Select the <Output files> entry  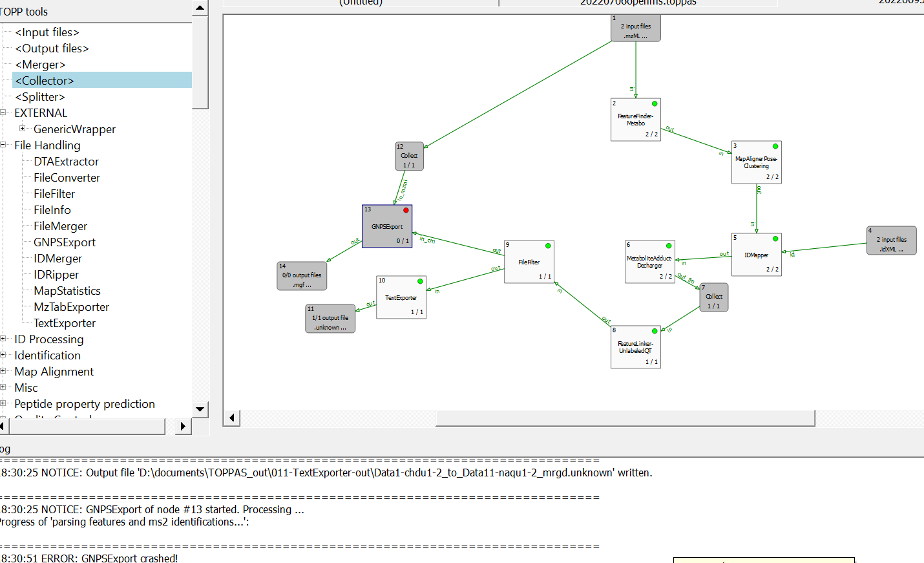coord(52,48)
